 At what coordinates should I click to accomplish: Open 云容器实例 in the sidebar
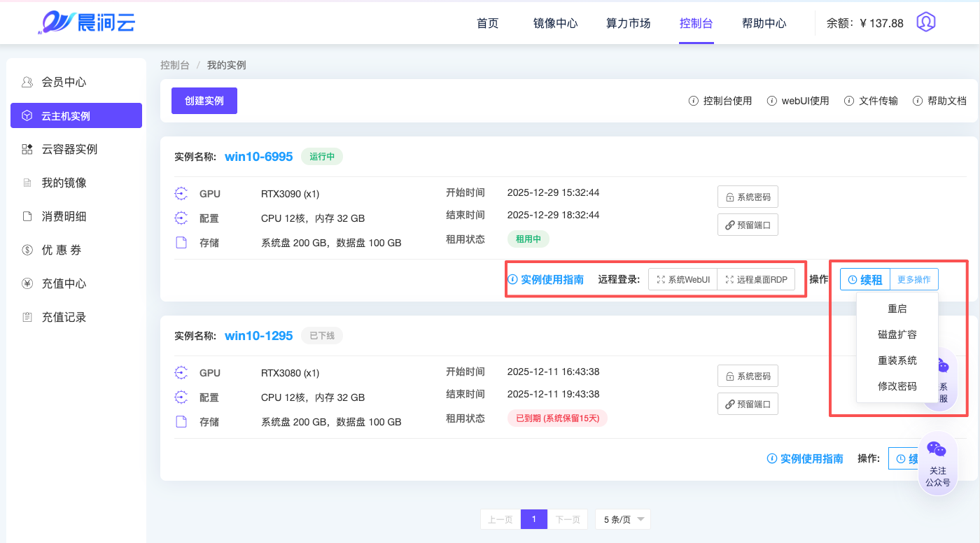coord(69,149)
